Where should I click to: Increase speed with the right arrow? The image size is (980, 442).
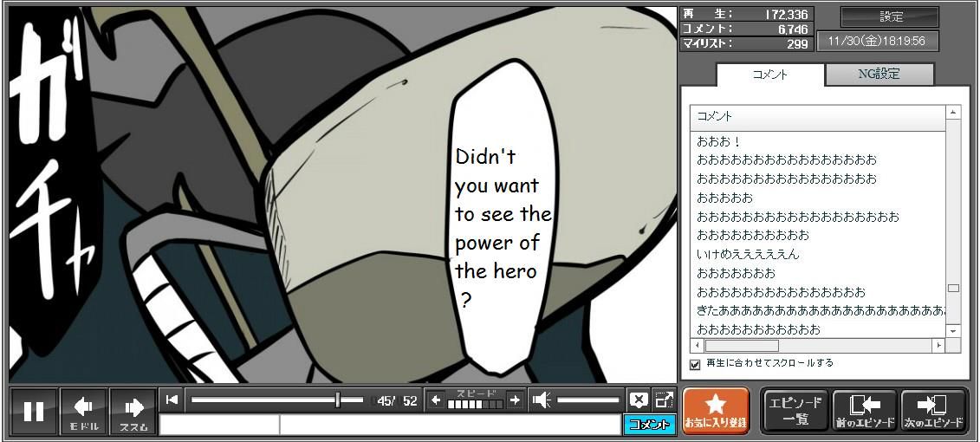(x=515, y=400)
